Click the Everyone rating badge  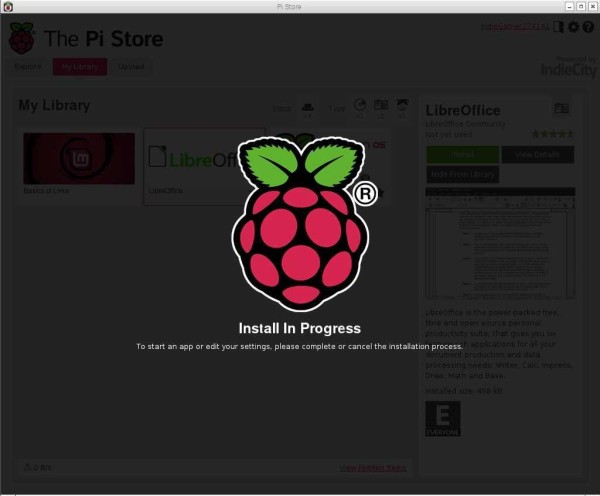[x=443, y=418]
